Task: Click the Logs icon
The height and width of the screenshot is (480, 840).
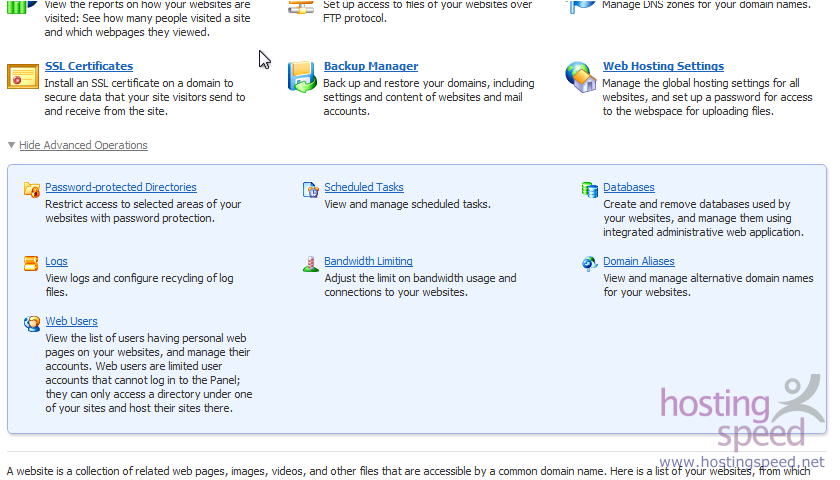Action: coord(31,263)
